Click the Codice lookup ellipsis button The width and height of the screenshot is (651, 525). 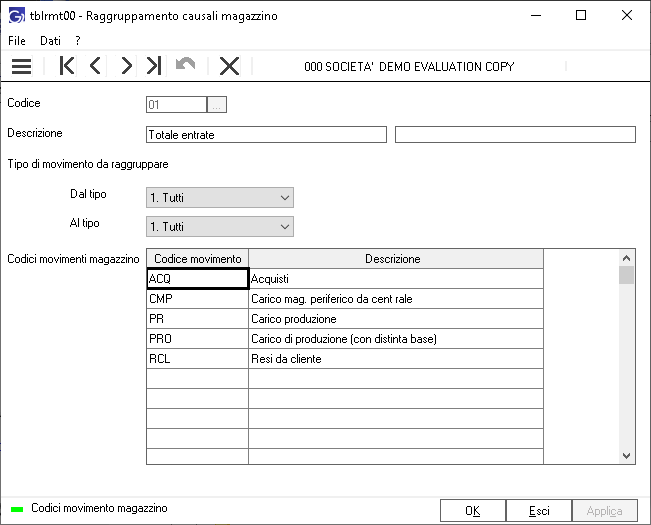pos(217,105)
